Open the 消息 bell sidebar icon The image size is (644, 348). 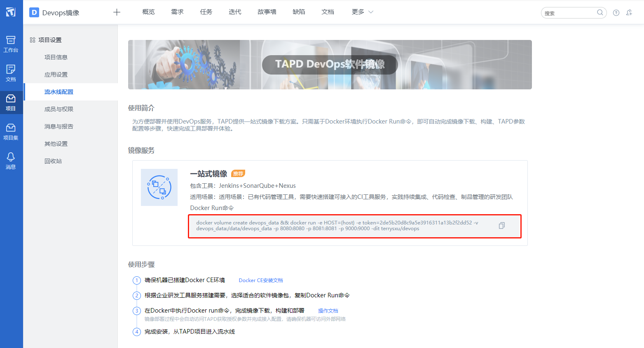pyautogui.click(x=11, y=161)
